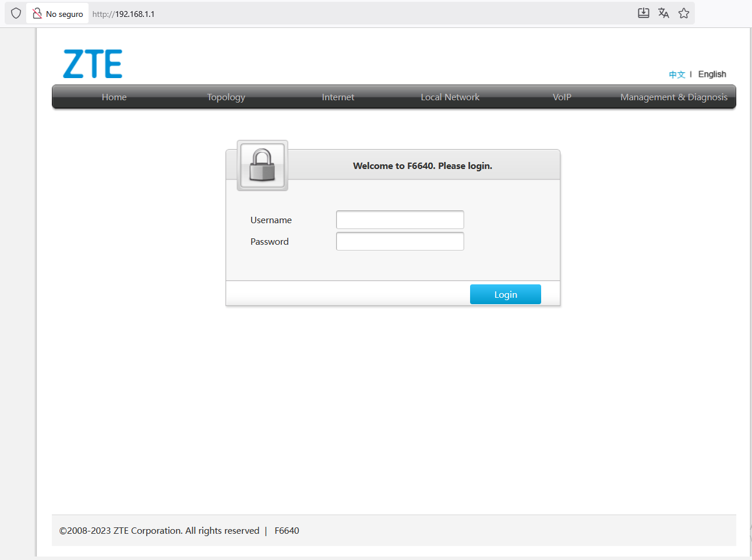Switch language to English
This screenshot has height=560, width=752.
coord(712,74)
